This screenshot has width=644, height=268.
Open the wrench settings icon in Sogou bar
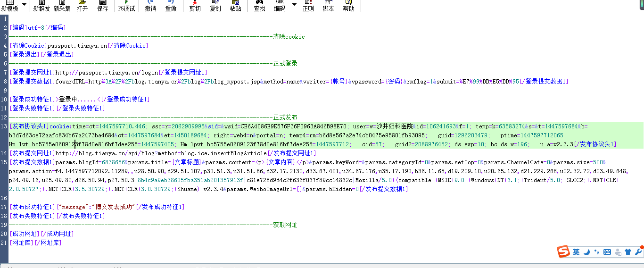(x=638, y=252)
